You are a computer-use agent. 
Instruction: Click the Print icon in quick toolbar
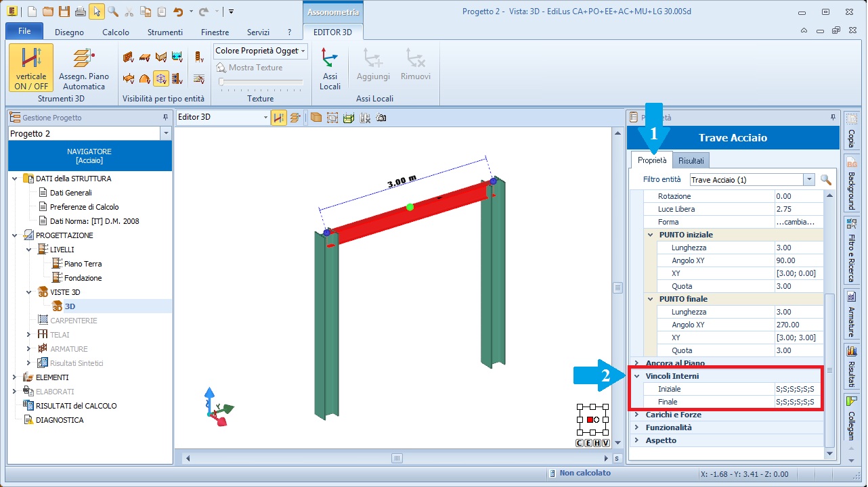click(x=80, y=11)
